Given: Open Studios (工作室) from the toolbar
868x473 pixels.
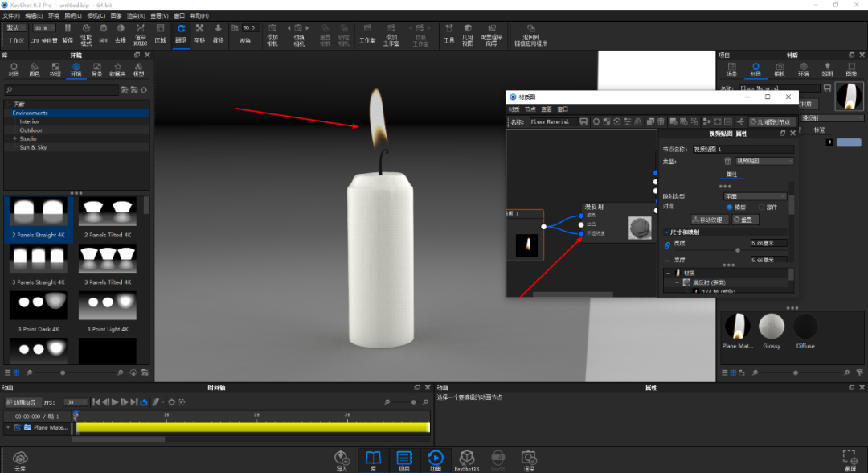Looking at the screenshot, I should (367, 33).
